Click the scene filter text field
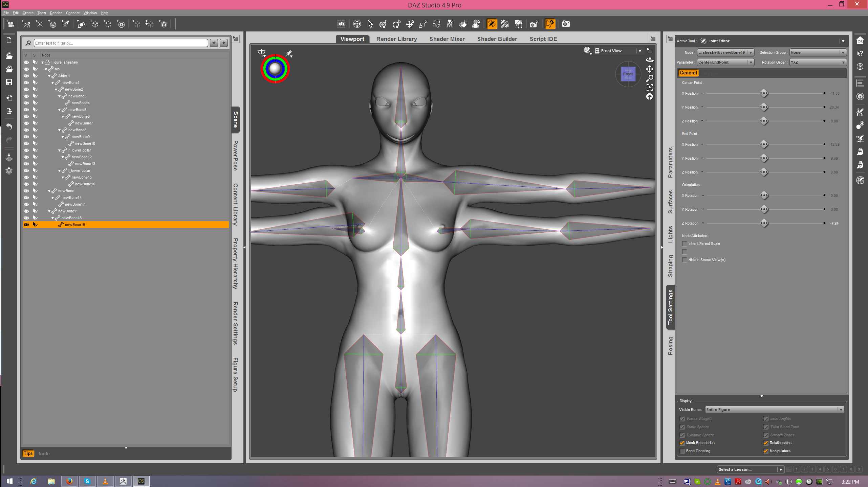Screen dimensions: 868x487 click(x=121, y=43)
